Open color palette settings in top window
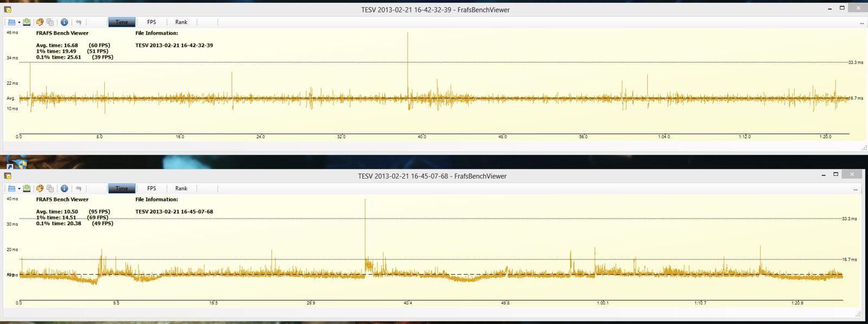The height and width of the screenshot is (324, 868). coord(40,22)
